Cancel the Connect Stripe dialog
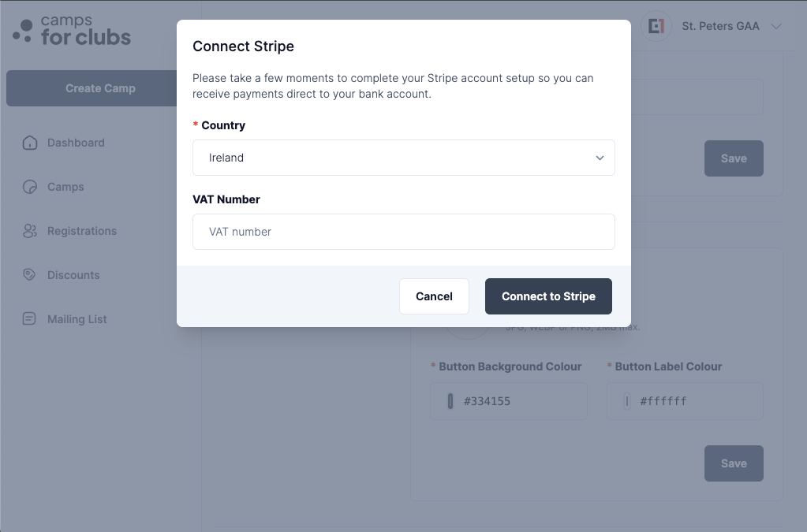 (434, 296)
